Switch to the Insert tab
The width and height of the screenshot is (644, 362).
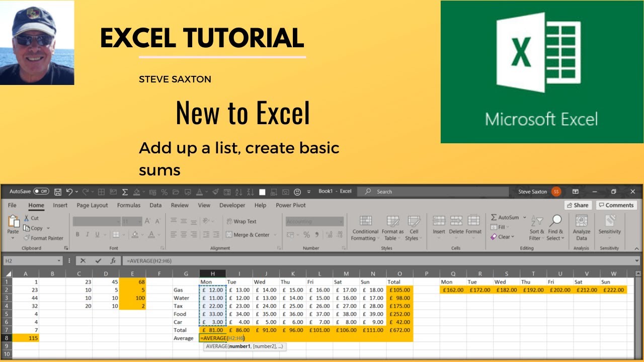[60, 205]
